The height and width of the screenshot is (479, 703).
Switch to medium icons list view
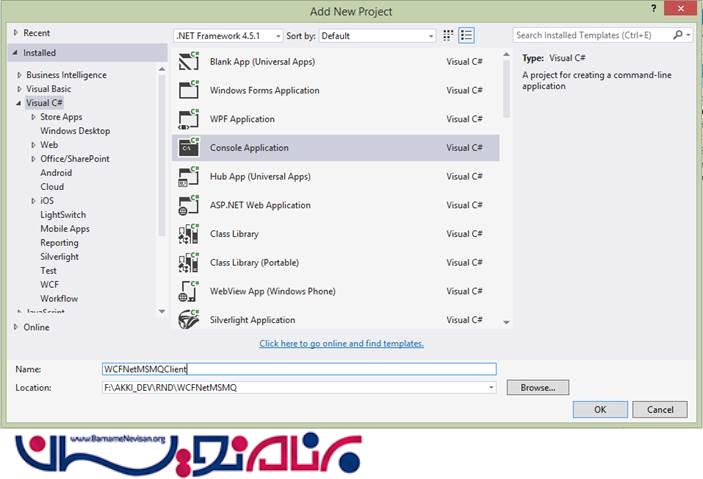(466, 35)
